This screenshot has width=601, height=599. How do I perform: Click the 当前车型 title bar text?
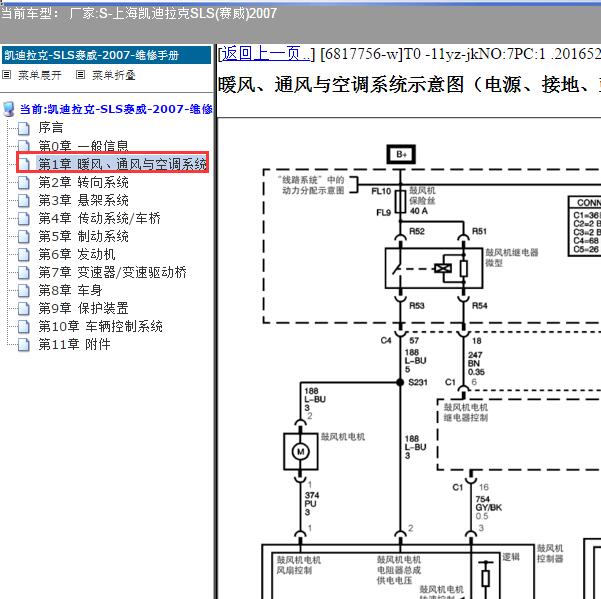point(139,14)
